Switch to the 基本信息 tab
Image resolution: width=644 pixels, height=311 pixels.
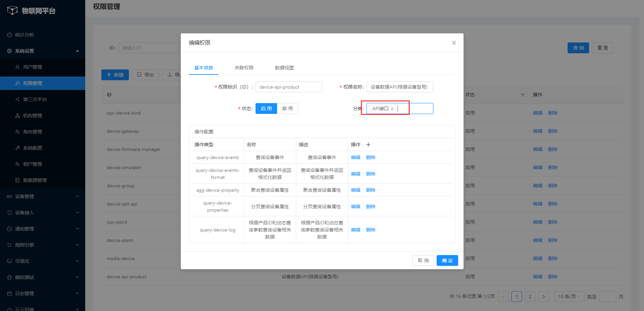[204, 68]
